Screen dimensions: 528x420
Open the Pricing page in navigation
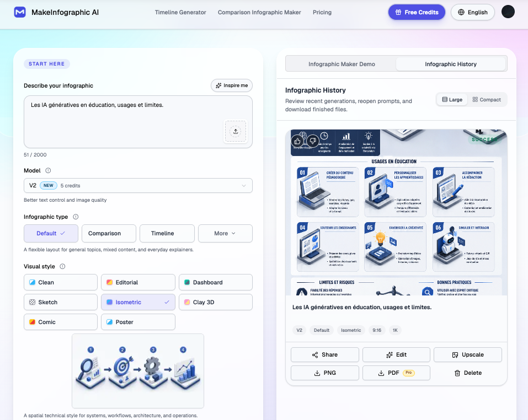(322, 13)
